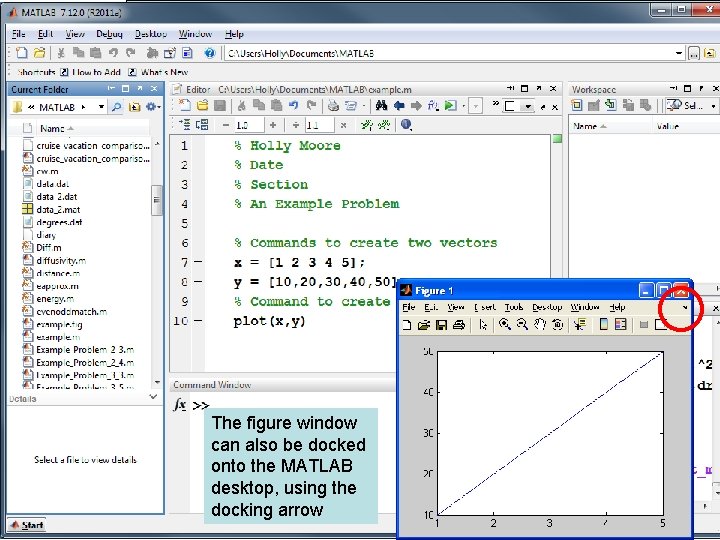Click Undo icon in main MATLAB toolbar
The image size is (720, 540).
click(x=113, y=53)
